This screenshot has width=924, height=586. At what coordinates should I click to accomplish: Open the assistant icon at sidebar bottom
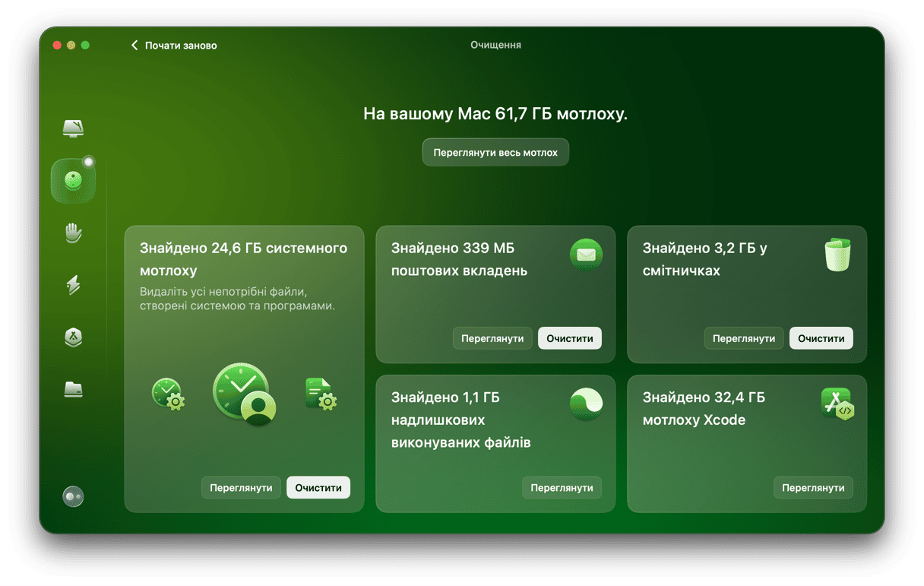(73, 496)
